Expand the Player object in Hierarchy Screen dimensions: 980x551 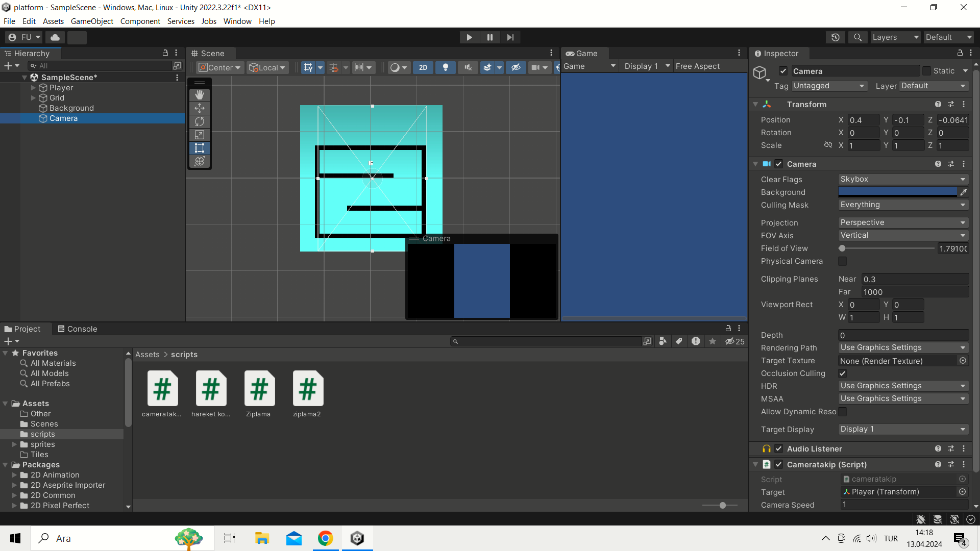click(33, 88)
